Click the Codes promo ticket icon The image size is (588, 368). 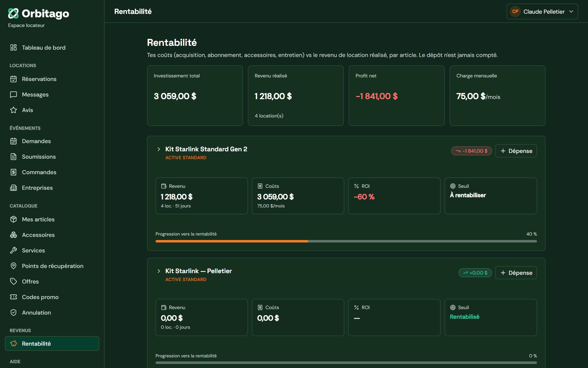coord(13,297)
